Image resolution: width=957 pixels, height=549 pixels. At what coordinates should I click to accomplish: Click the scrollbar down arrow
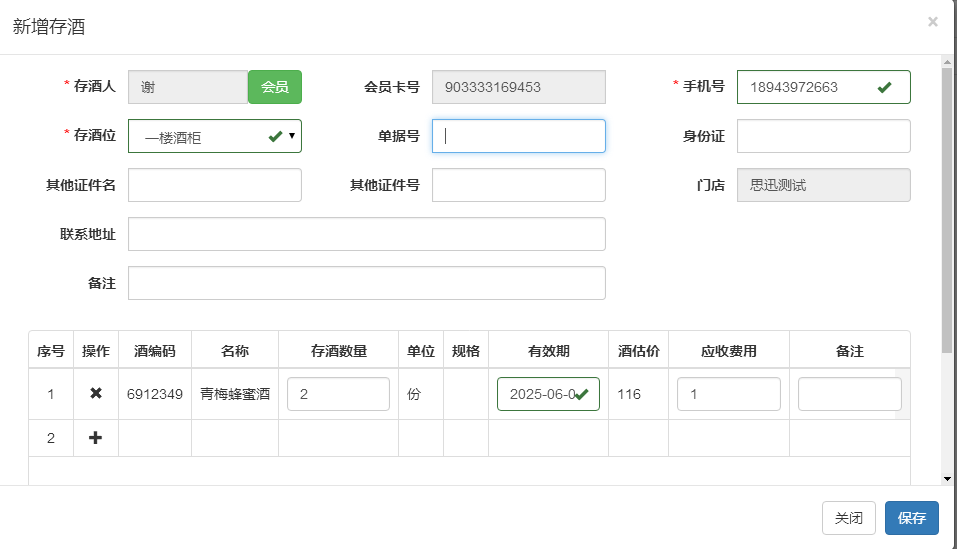[x=946, y=479]
